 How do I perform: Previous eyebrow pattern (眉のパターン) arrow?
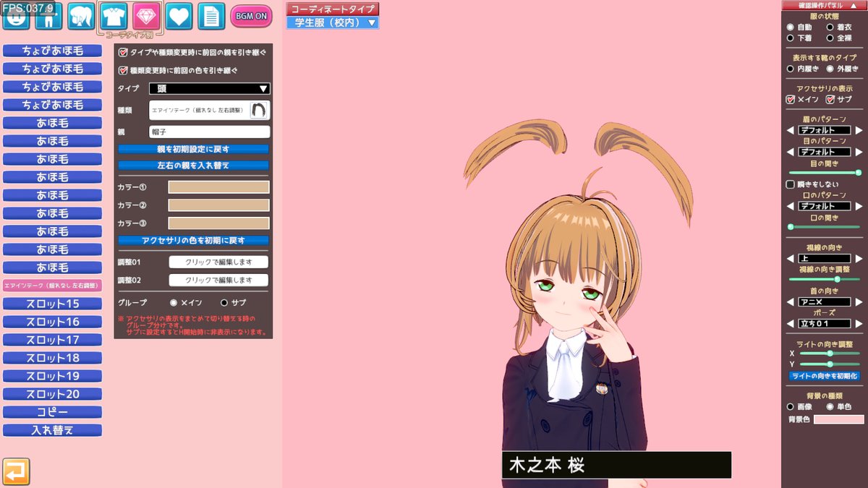(792, 130)
